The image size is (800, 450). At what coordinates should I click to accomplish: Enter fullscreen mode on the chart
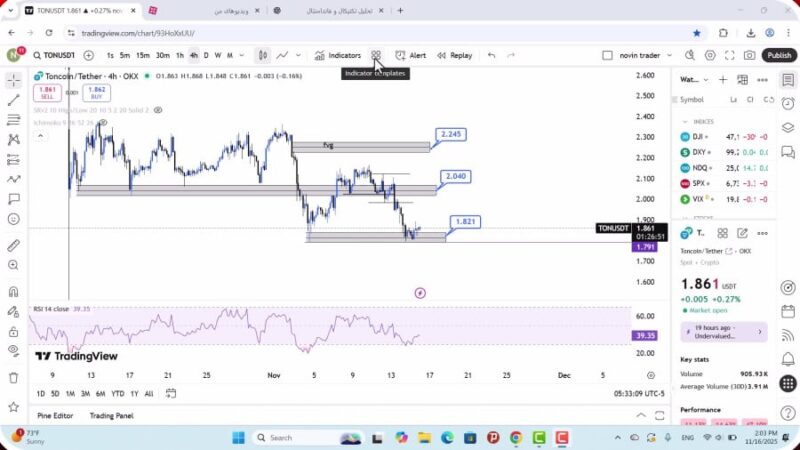coord(731,56)
